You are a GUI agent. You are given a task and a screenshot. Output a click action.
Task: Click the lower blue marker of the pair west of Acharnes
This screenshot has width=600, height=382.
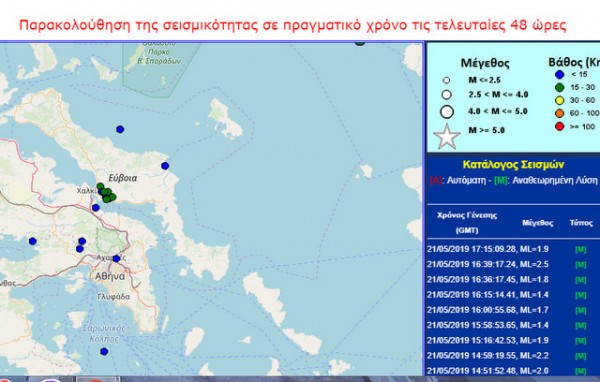(80, 249)
